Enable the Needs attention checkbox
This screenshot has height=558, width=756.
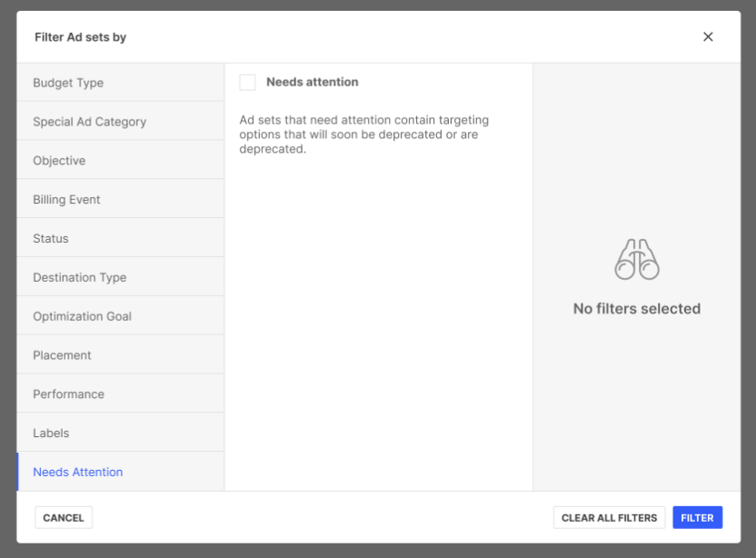pyautogui.click(x=247, y=83)
